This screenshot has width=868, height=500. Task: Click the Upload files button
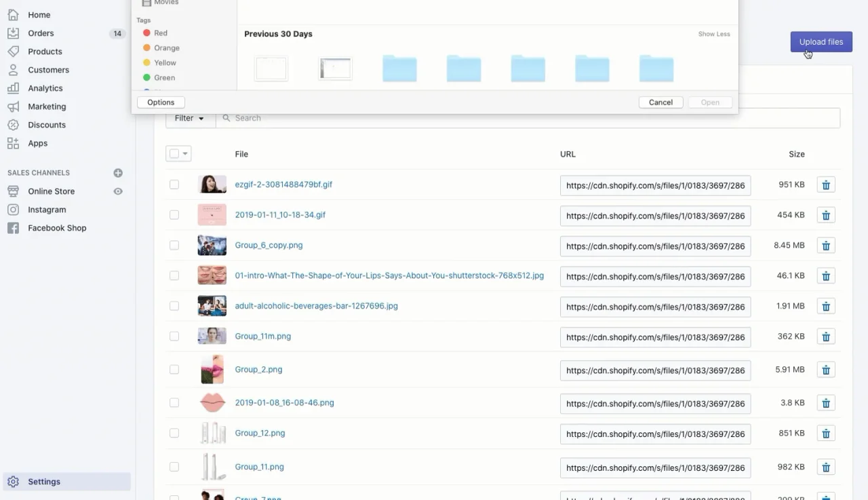coord(821,42)
